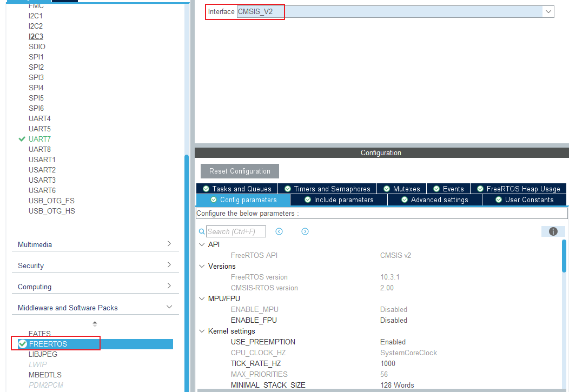The height and width of the screenshot is (392, 569).
Task: Go to previous search result arrow
Action: [x=279, y=231]
